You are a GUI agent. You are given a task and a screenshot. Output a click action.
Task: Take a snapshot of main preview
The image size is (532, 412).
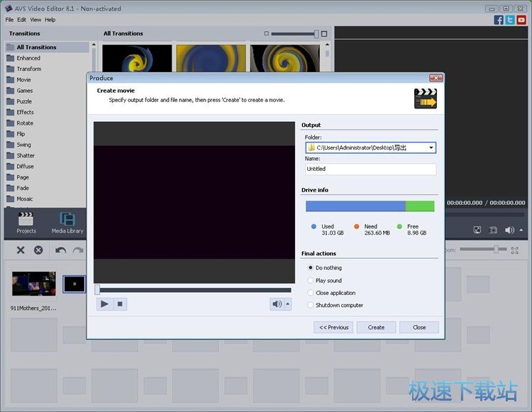493,230
